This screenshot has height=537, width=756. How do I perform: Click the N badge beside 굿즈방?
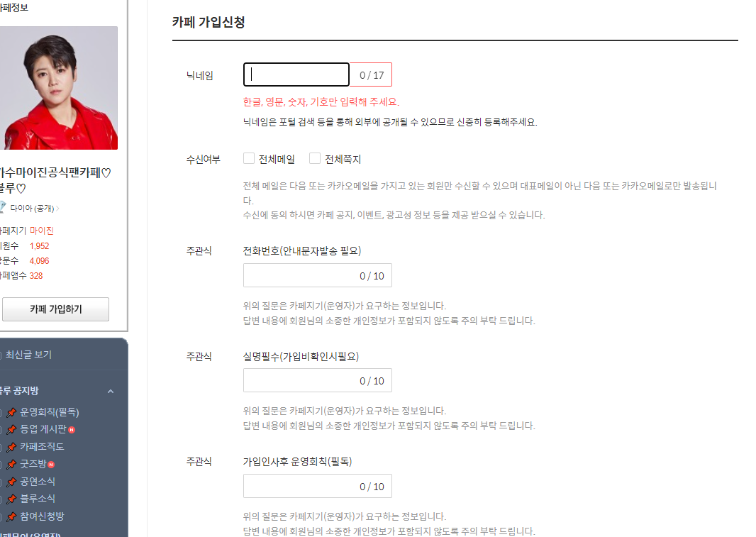(52, 463)
